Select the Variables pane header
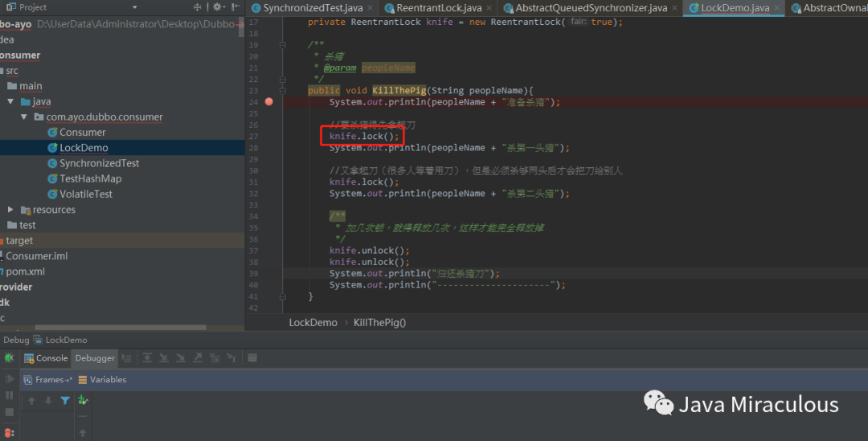Screen dimensions: 868x441 point(102,380)
